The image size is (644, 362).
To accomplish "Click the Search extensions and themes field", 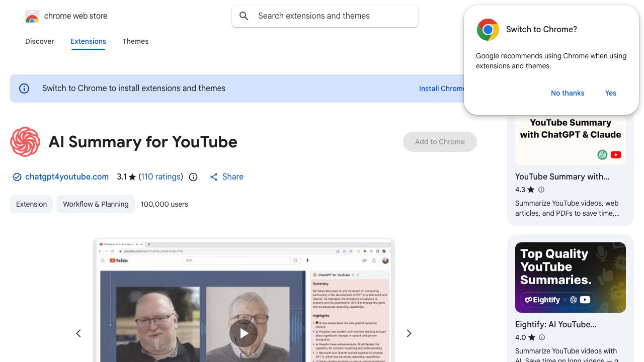I will (x=325, y=16).
